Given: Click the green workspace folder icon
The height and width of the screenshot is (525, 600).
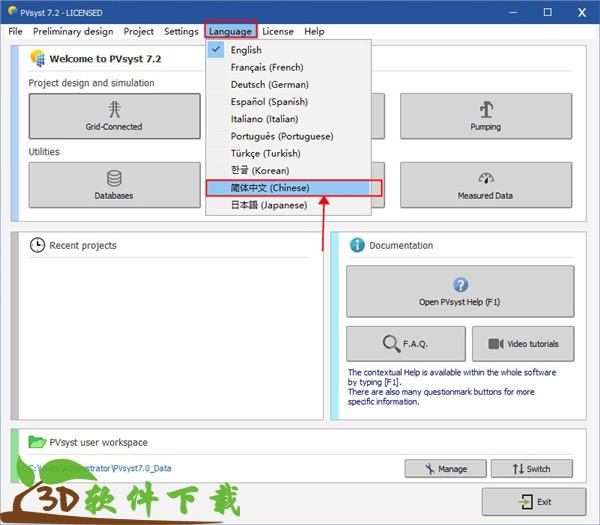Looking at the screenshot, I should point(37,442).
